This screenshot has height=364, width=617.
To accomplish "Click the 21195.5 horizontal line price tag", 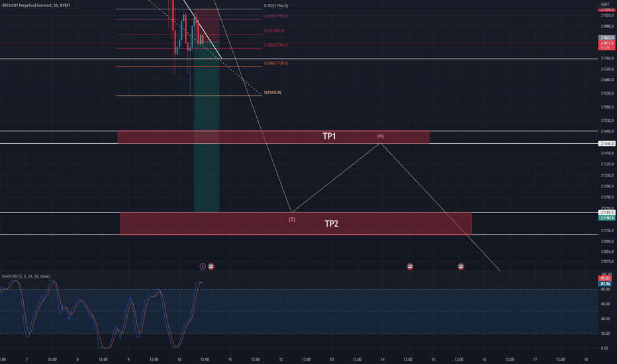I will coord(607,212).
